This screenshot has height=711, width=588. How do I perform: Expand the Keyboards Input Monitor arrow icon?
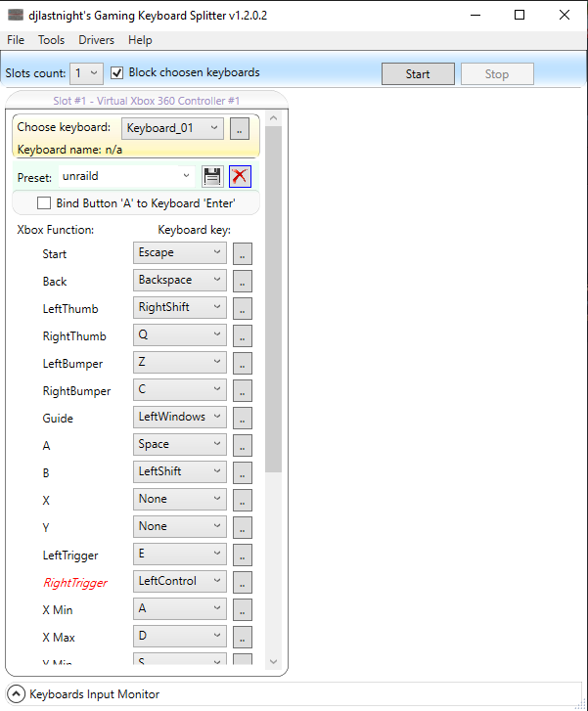click(17, 694)
